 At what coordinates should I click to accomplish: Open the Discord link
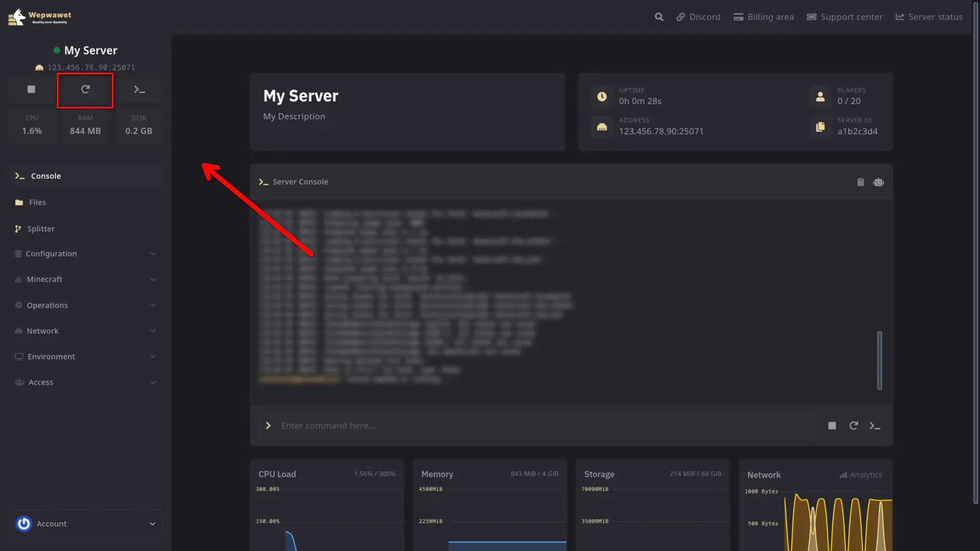698,17
